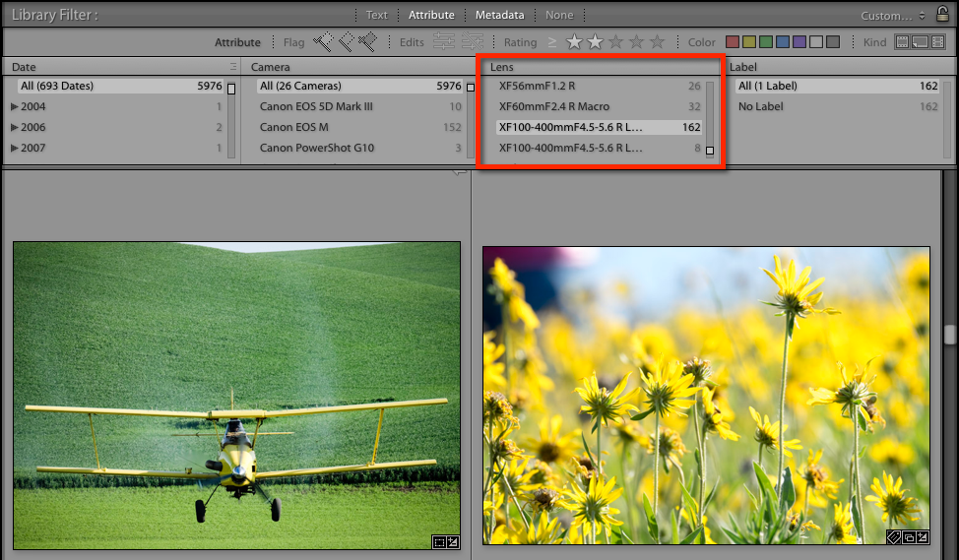Viewport: 959px width, 560px height.
Task: Select Canon EOS M camera
Action: pos(360,127)
